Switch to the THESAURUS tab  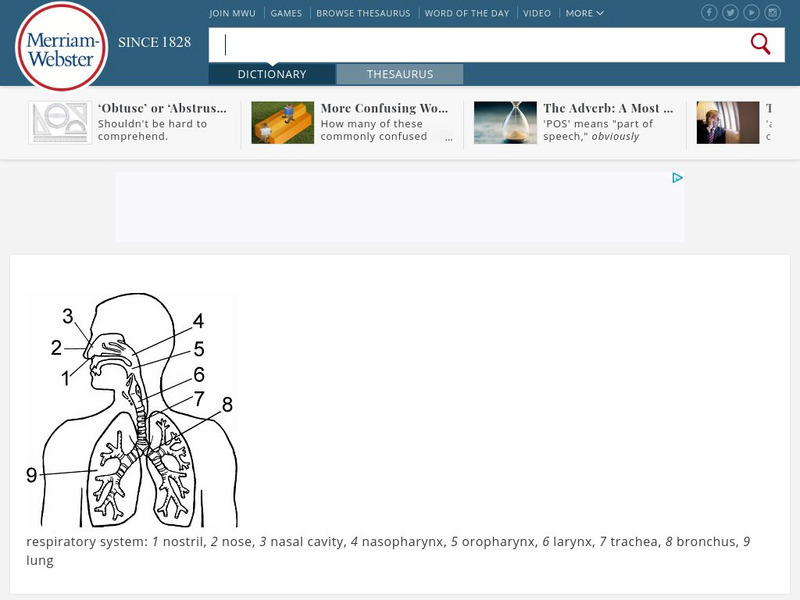(401, 73)
